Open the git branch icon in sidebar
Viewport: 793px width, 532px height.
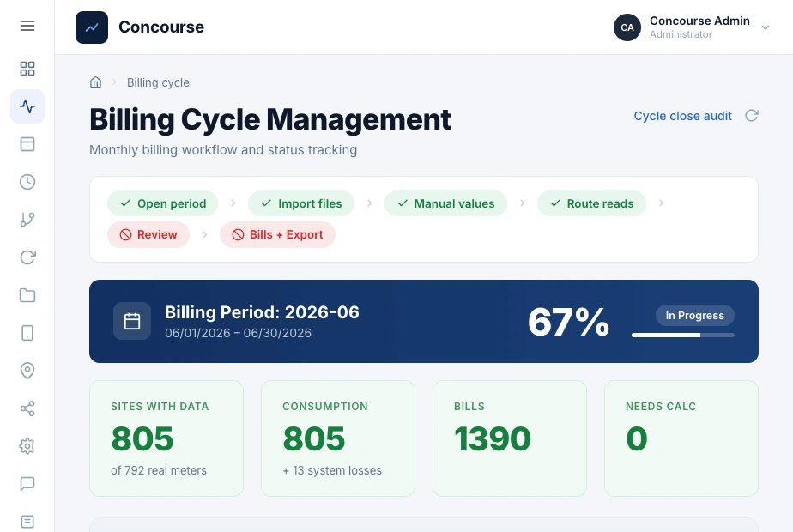point(27,220)
